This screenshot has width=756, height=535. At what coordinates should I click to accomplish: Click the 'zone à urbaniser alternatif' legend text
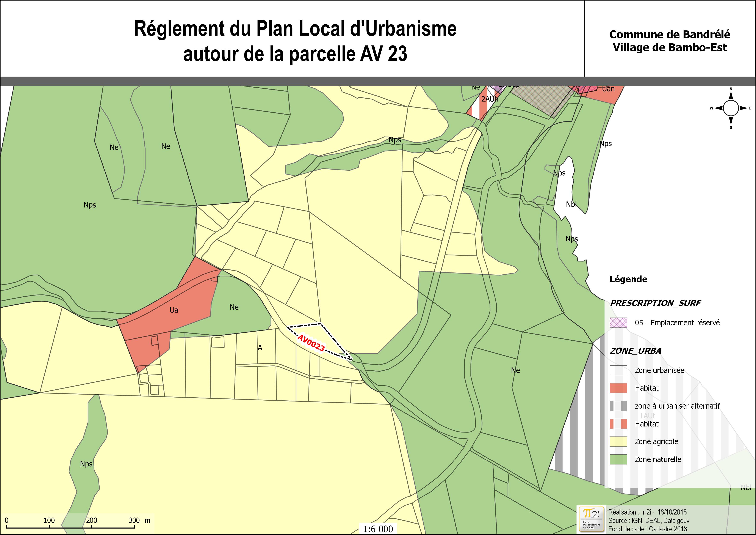[677, 406]
